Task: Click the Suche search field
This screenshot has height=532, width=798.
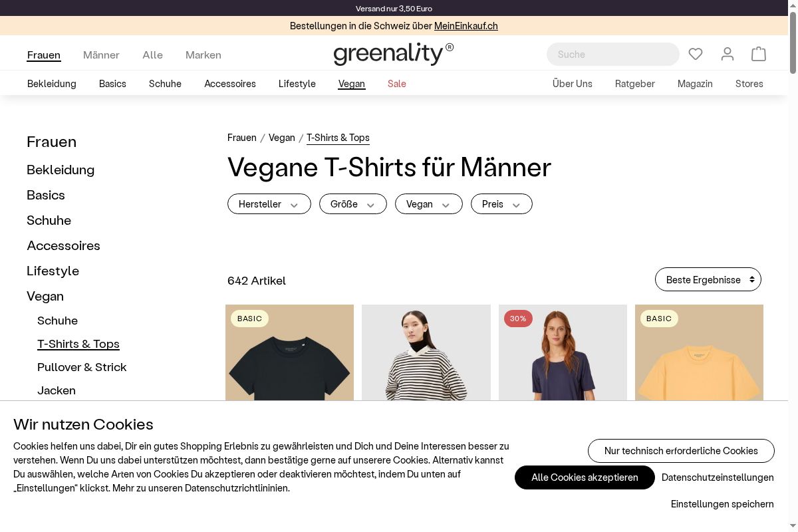Action: point(613,55)
